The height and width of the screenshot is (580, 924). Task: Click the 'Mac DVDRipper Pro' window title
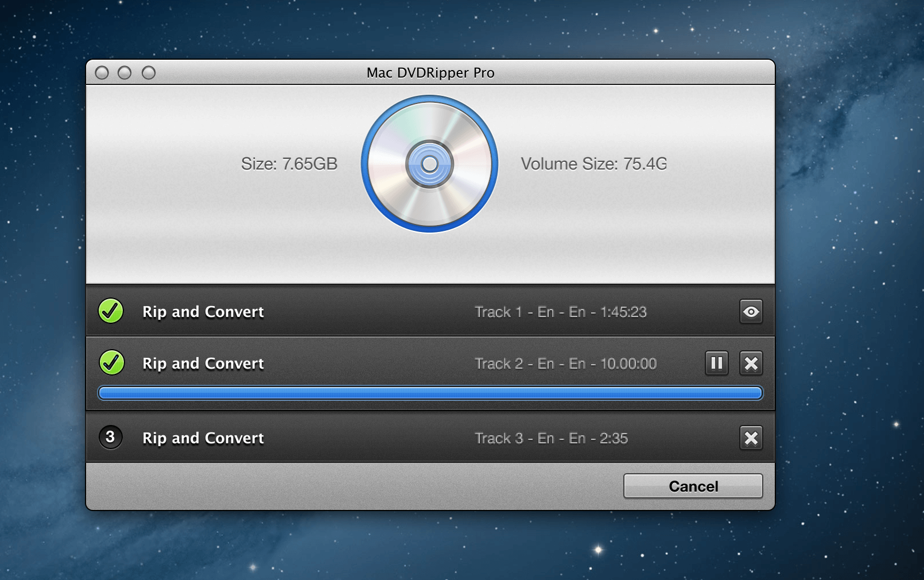pyautogui.click(x=430, y=73)
